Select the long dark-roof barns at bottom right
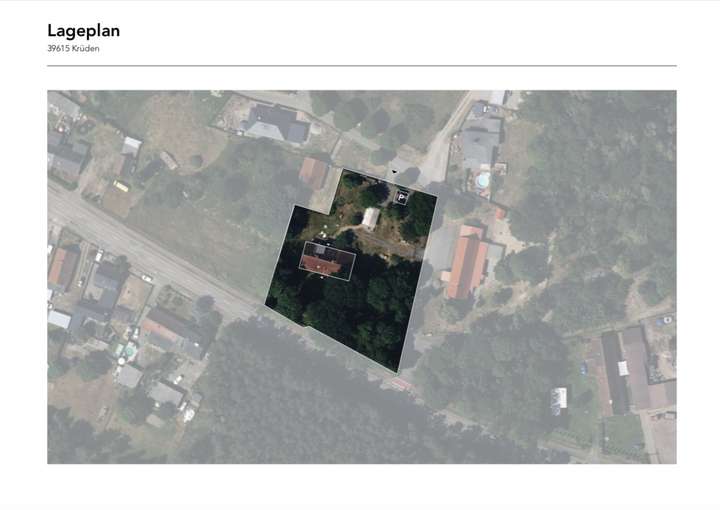The height and width of the screenshot is (510, 720). pyautogui.click(x=627, y=370)
